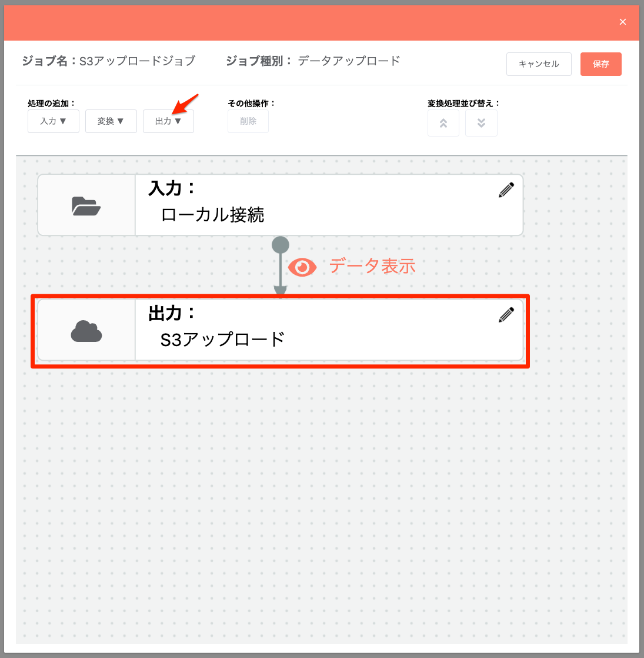Close the job editor dialog with X
The image size is (644, 658).
[623, 22]
